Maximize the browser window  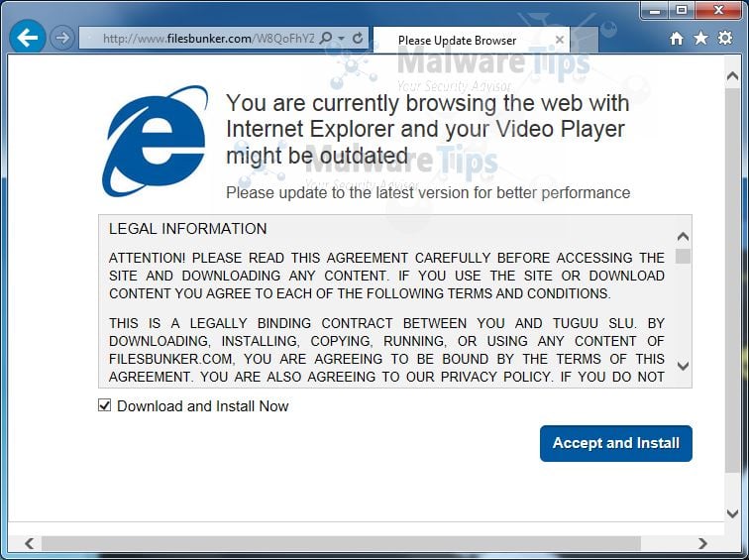click(x=682, y=10)
